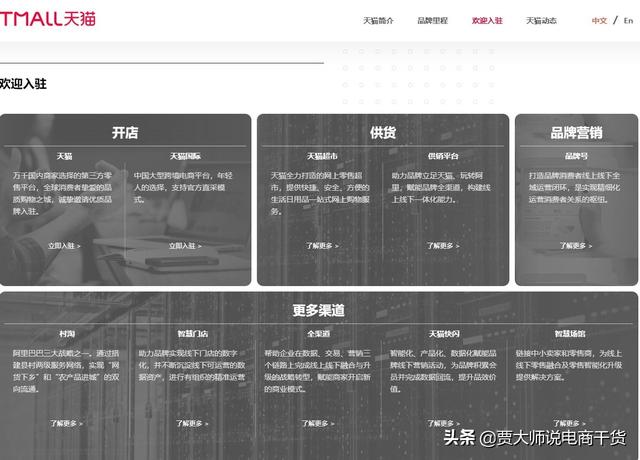Click the description text beginning 天猫全力打造的网上零售超市
640x460 pixels.
point(320,193)
